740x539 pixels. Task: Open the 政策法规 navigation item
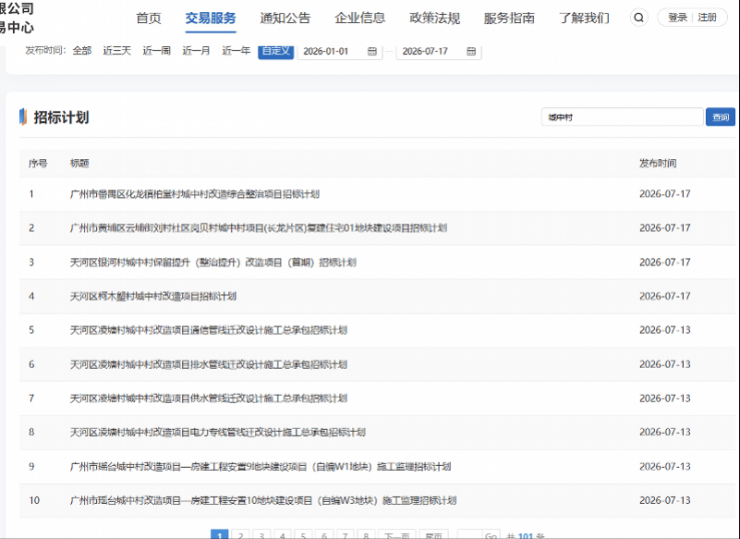click(x=435, y=18)
